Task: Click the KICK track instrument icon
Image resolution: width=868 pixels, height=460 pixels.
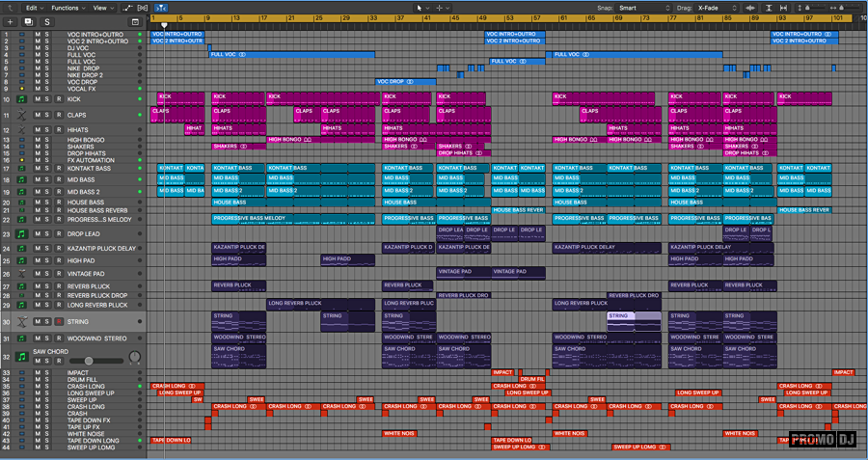Action: [x=20, y=99]
